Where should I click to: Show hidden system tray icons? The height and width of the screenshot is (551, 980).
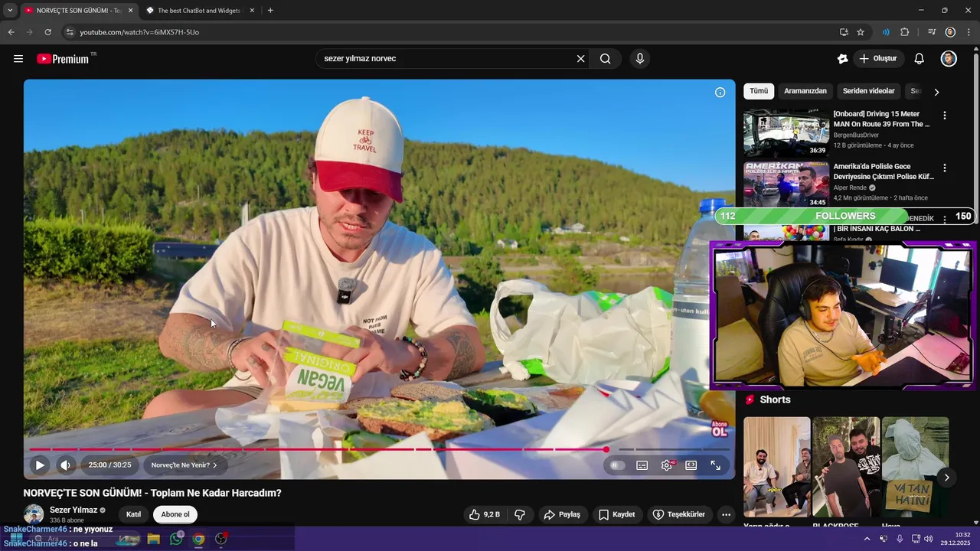[867, 539]
